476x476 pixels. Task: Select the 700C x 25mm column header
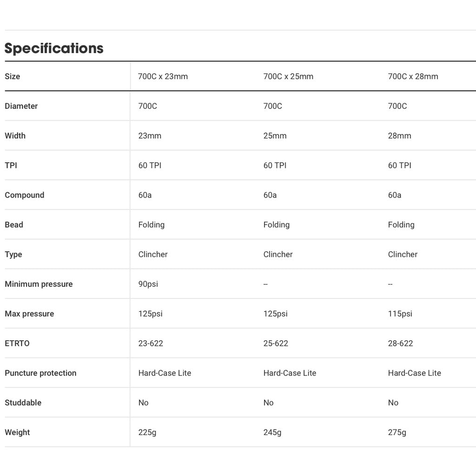click(x=288, y=76)
